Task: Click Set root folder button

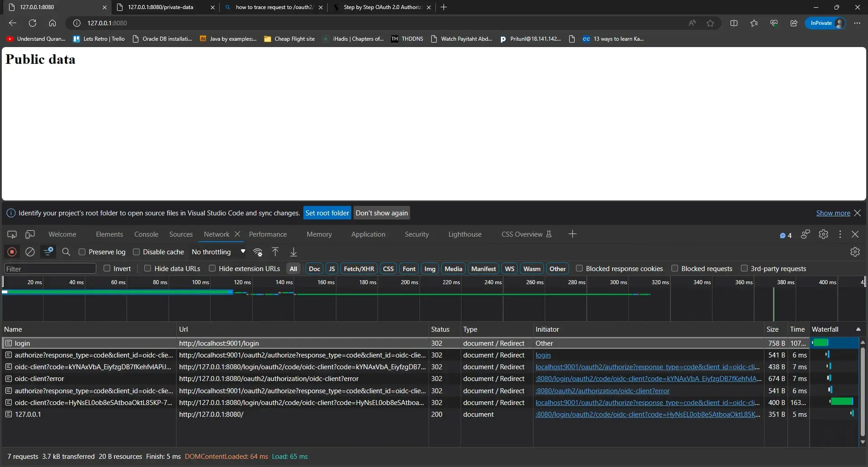Action: tap(327, 213)
